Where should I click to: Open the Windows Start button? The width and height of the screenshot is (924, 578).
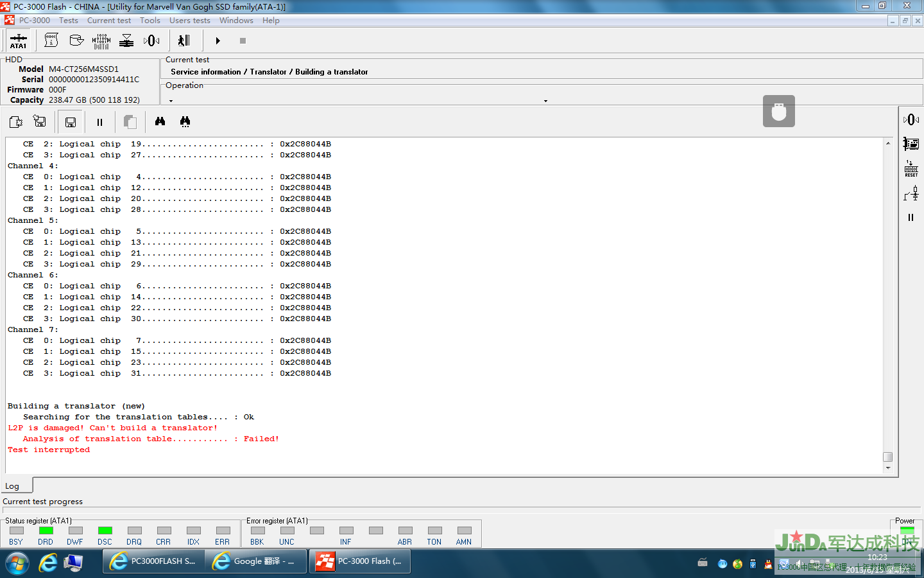(x=17, y=563)
